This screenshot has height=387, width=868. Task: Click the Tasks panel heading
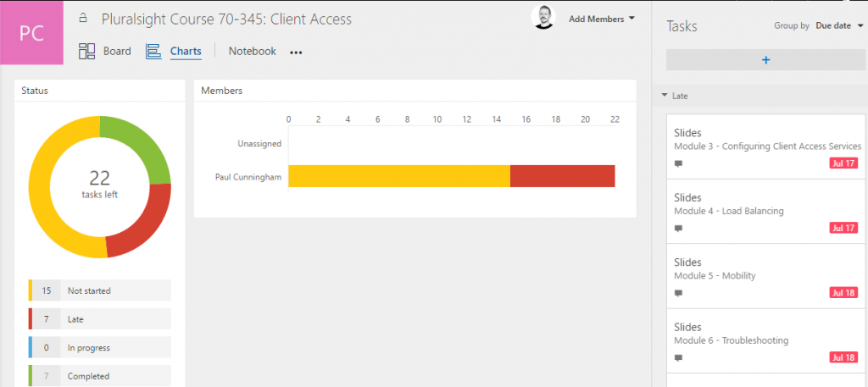682,26
